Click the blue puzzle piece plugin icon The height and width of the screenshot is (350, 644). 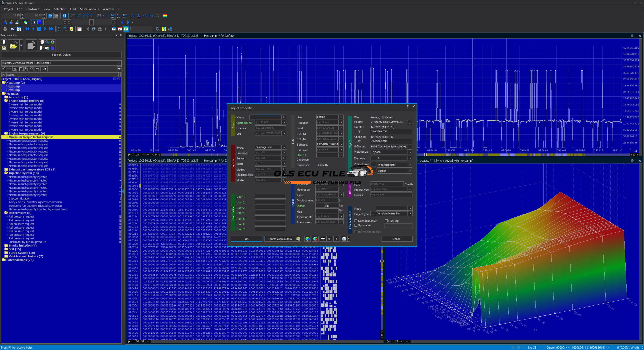(x=52, y=48)
